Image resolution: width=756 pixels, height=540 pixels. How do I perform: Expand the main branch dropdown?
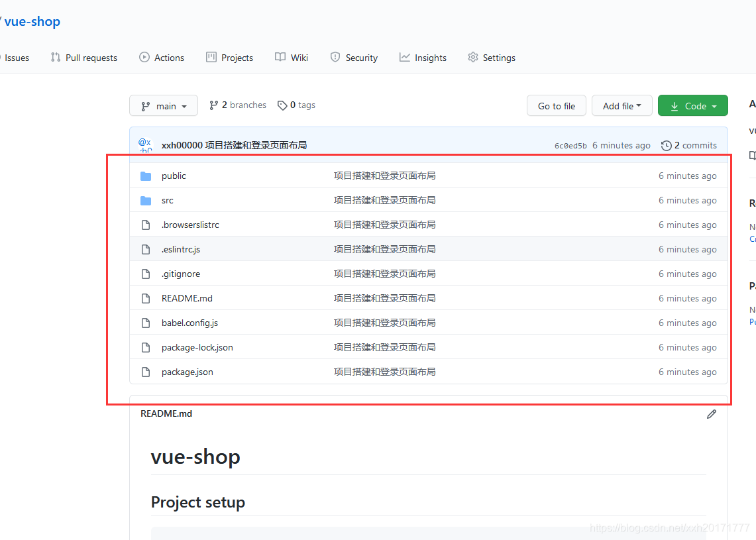click(x=164, y=105)
